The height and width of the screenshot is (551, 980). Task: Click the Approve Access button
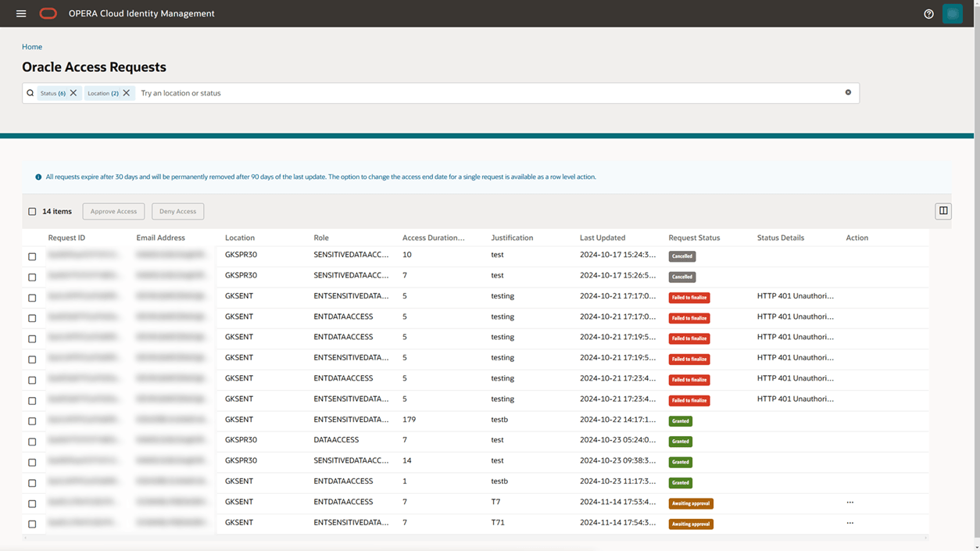coord(113,211)
